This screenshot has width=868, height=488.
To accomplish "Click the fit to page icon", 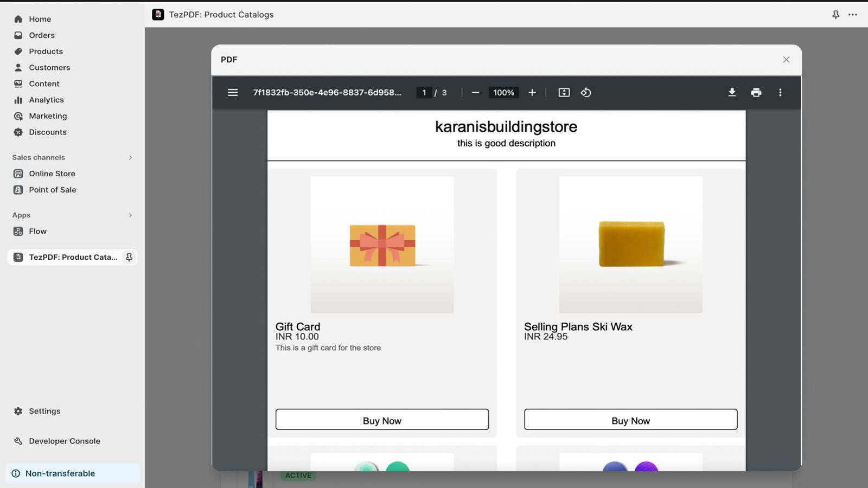I will pos(564,93).
